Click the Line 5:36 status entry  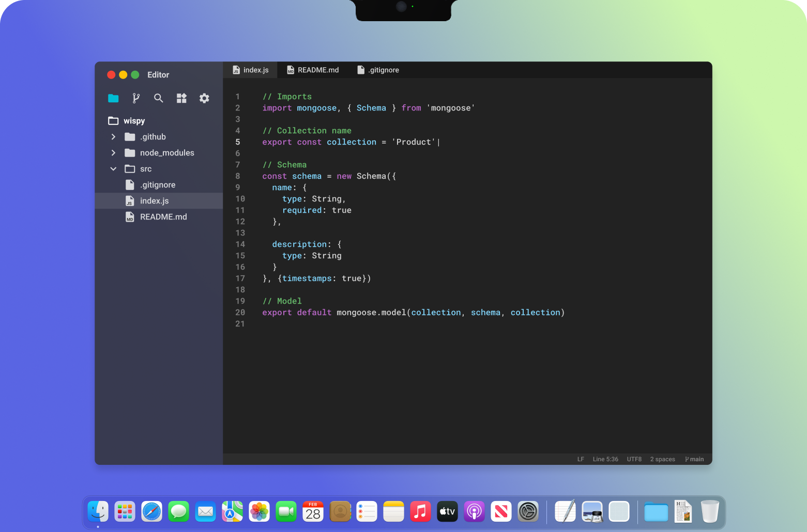point(605,459)
